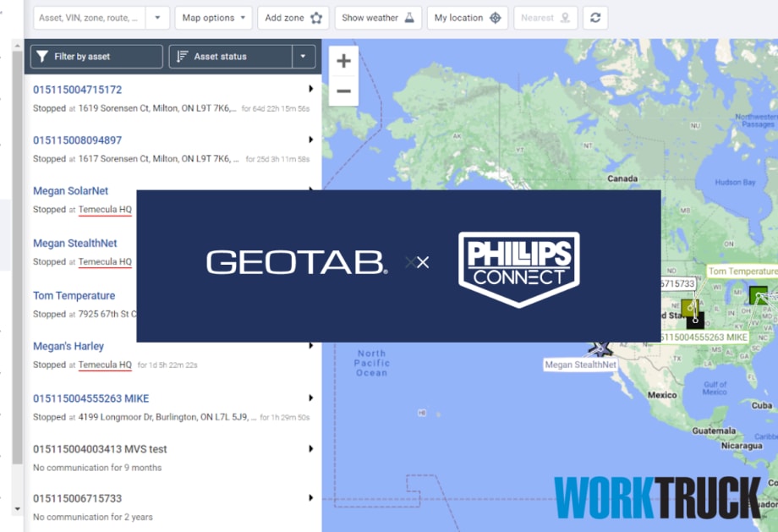Click the Megan StealthNet map marker icon
778x532 pixels.
tap(601, 348)
